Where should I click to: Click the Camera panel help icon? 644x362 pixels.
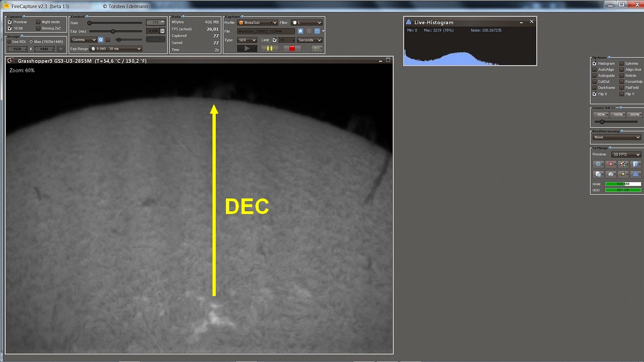23,16
